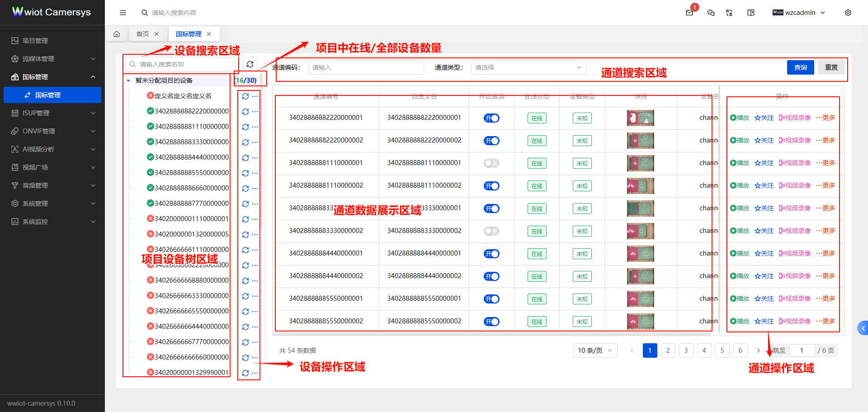Open the settings gear icon at top right
The height and width of the screenshot is (412, 868).
(x=848, y=13)
